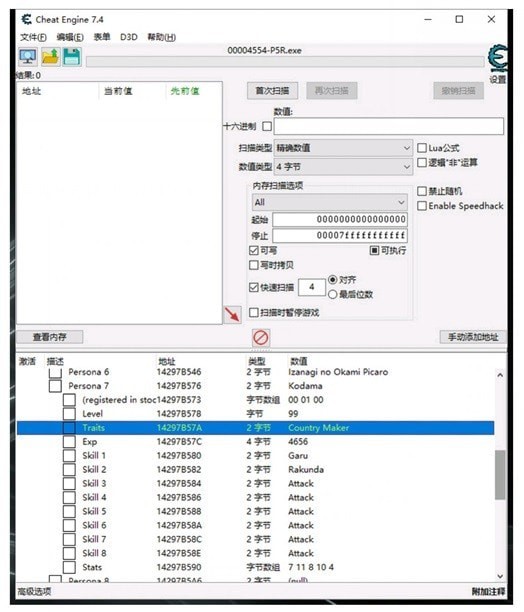Click the 首次扫描 first scan button
524x612 pixels.
[272, 91]
